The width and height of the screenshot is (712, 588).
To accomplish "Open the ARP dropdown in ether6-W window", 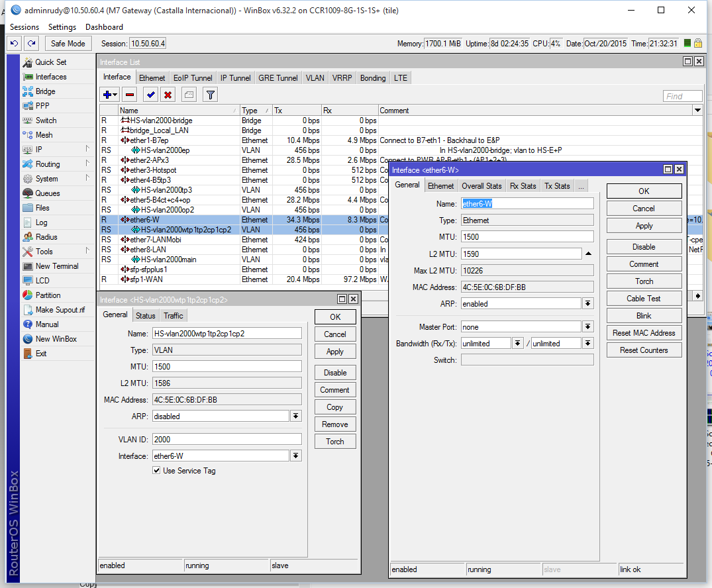I will pos(588,304).
